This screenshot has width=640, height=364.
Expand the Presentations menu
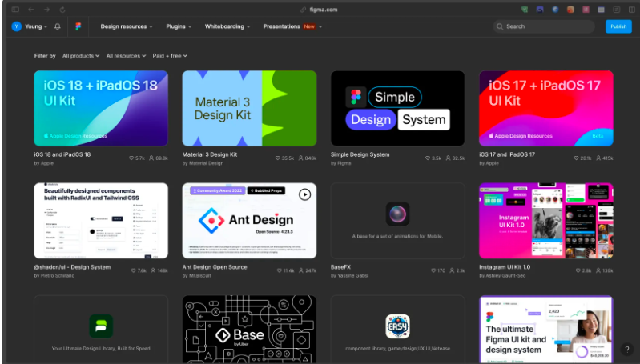292,26
